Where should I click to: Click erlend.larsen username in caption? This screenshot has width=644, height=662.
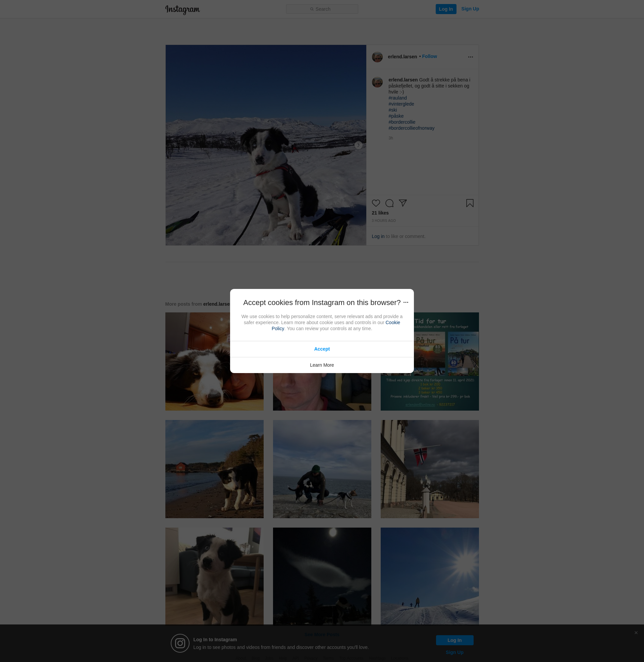[403, 80]
